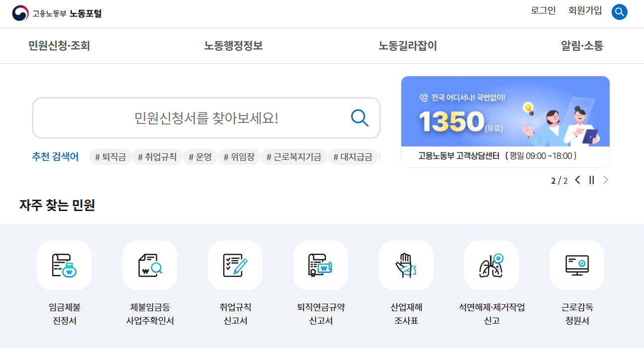644x348 pixels.
Task: Click the 로그인 link
Action: (x=543, y=10)
